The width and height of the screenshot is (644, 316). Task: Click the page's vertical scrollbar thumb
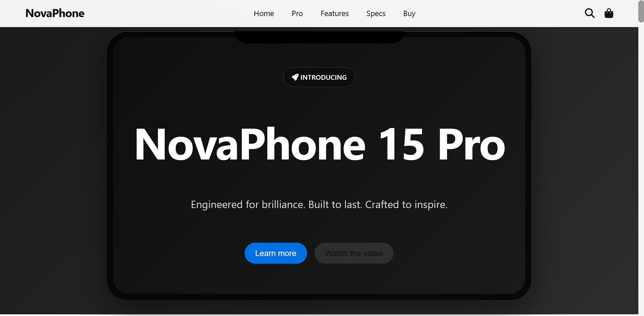[x=641, y=11]
